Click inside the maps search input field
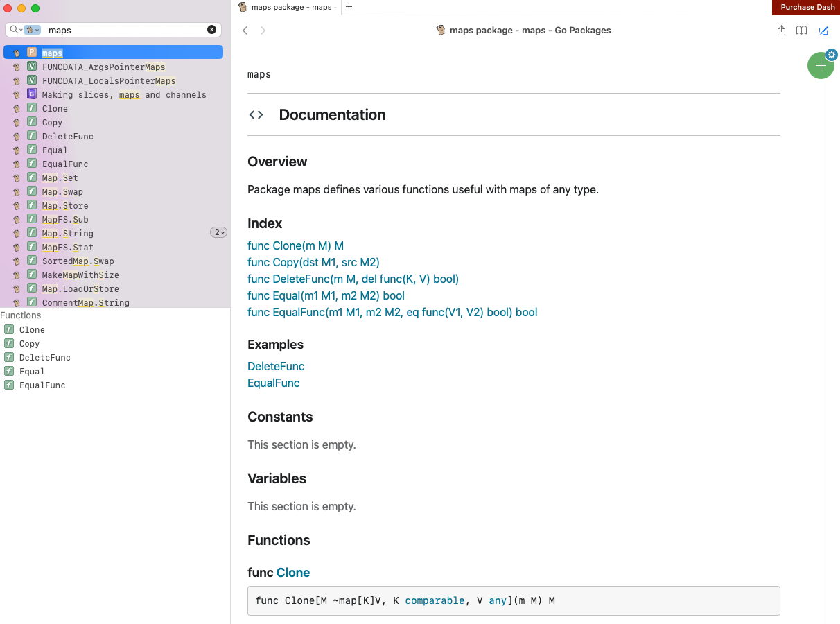The width and height of the screenshot is (840, 624). [x=125, y=30]
